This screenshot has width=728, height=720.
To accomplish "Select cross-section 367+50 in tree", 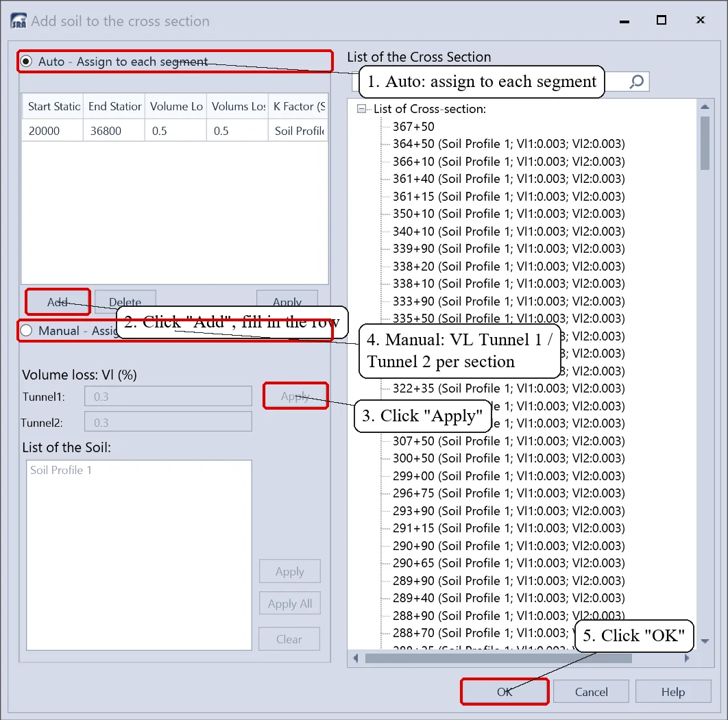I will [x=413, y=126].
